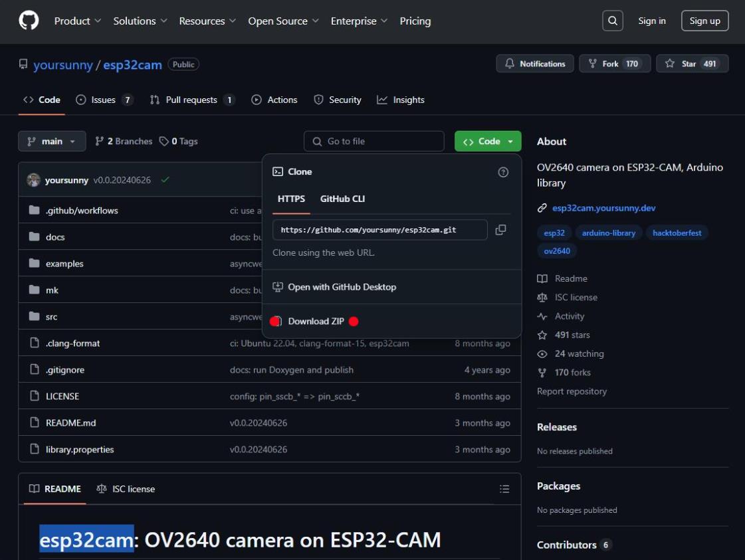Image resolution: width=745 pixels, height=560 pixels.
Task: Open the esp32 topic tag
Action: click(x=554, y=233)
